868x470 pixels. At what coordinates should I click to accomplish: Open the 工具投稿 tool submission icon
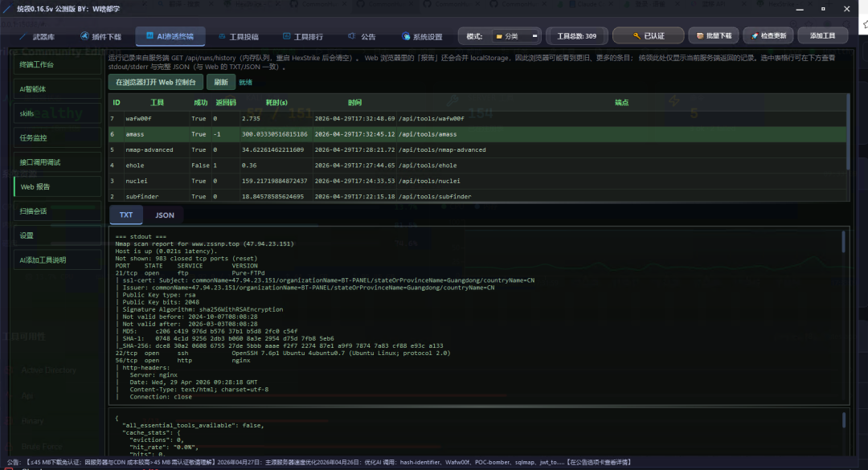tap(222, 36)
